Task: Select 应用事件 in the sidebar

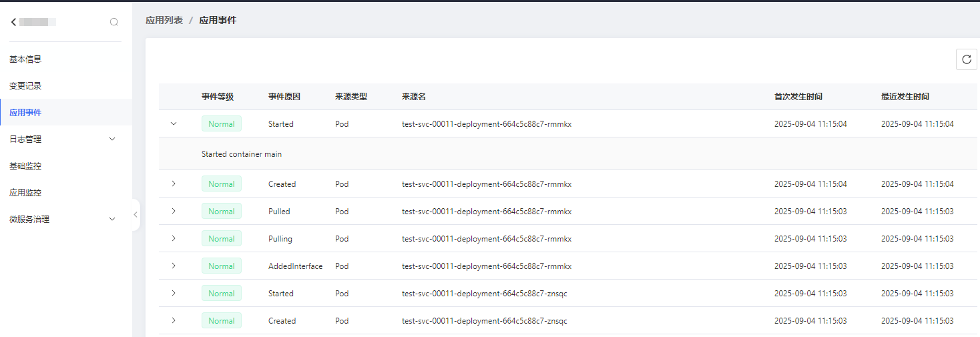Action: click(x=25, y=112)
